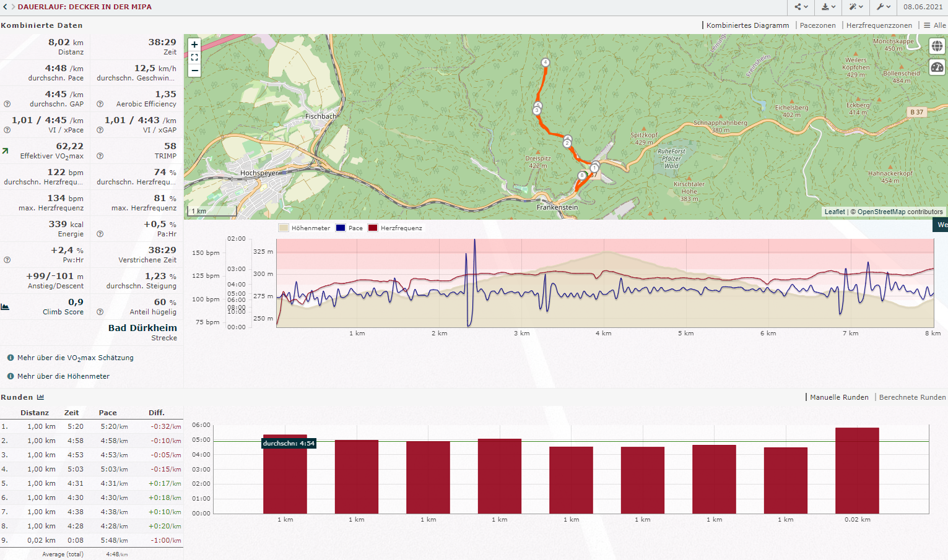Click help icon next to Aerobic Efficiency
Screen dimensions: 948x560
[x=100, y=104]
